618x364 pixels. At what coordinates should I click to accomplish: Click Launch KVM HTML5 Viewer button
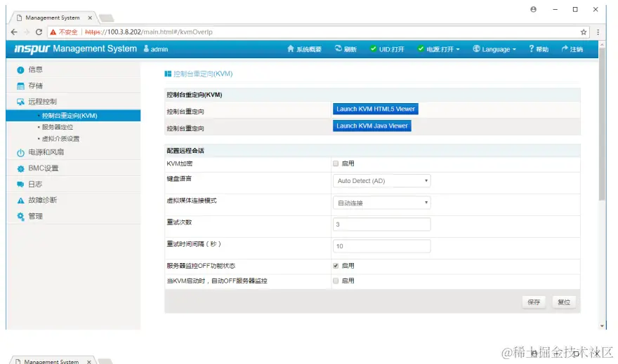(375, 109)
